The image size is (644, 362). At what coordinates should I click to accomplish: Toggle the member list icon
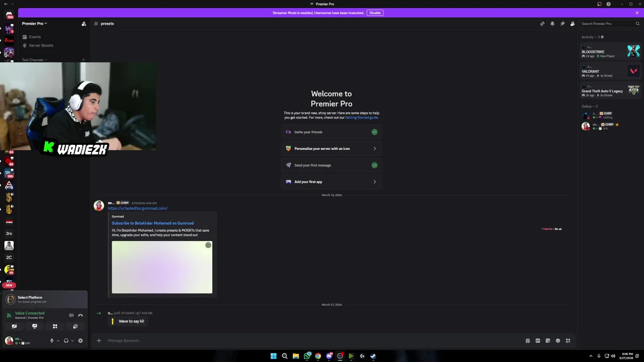coord(573,24)
